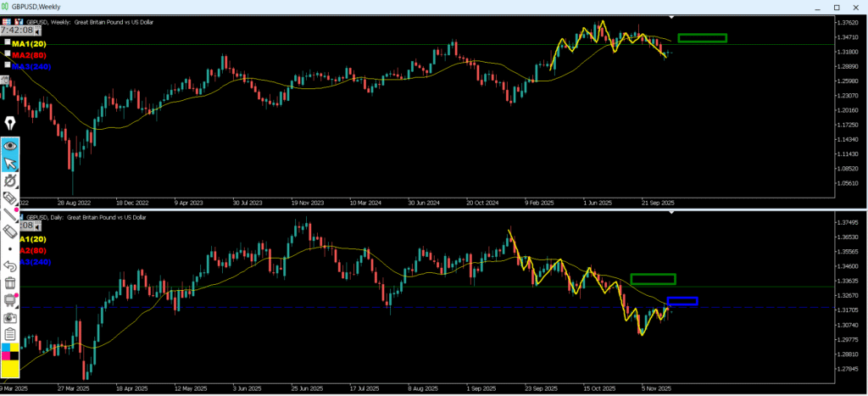Open the clipboard notes icon
Screen dimensions: 868x396
pos(10,333)
